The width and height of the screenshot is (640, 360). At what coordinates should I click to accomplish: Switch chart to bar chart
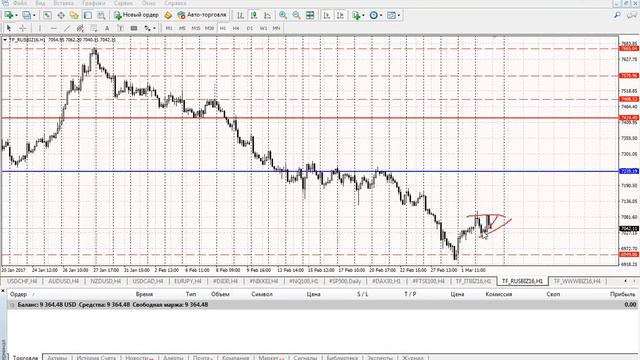point(240,16)
